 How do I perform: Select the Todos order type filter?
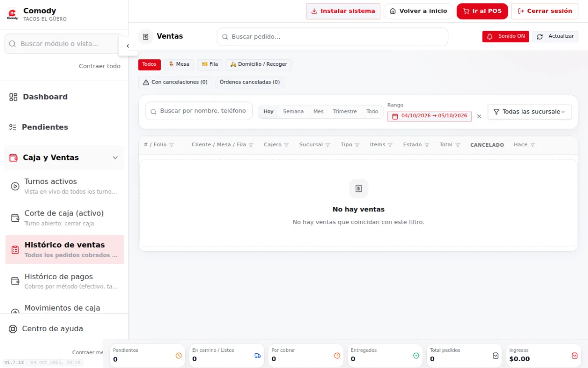tap(149, 65)
